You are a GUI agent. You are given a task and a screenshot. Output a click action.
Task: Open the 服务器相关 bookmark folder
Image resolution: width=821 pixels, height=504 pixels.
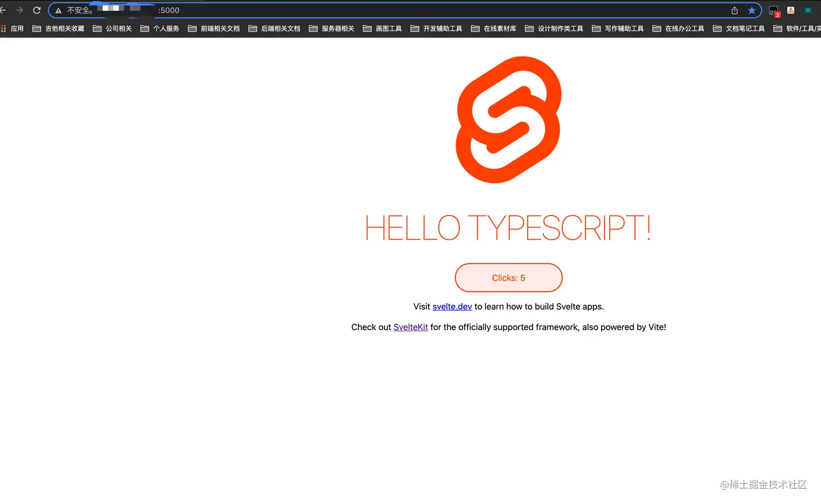332,28
